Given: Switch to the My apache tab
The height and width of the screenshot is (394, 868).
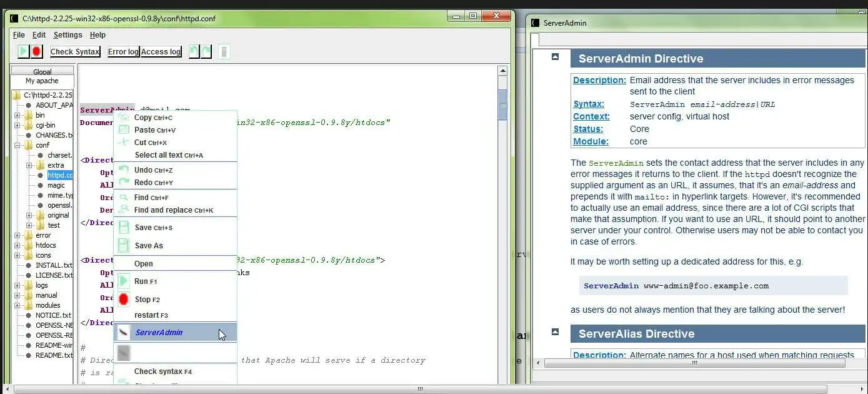Looking at the screenshot, I should 42,81.
